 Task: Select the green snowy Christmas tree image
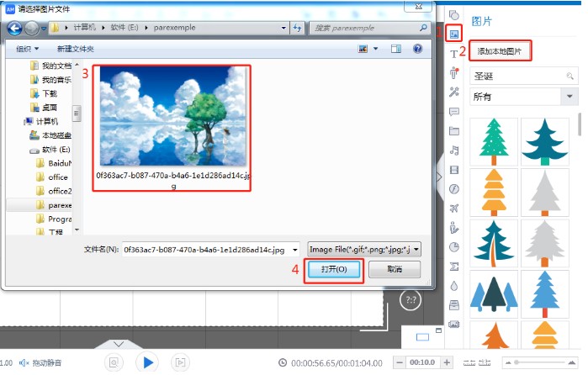pos(494,142)
